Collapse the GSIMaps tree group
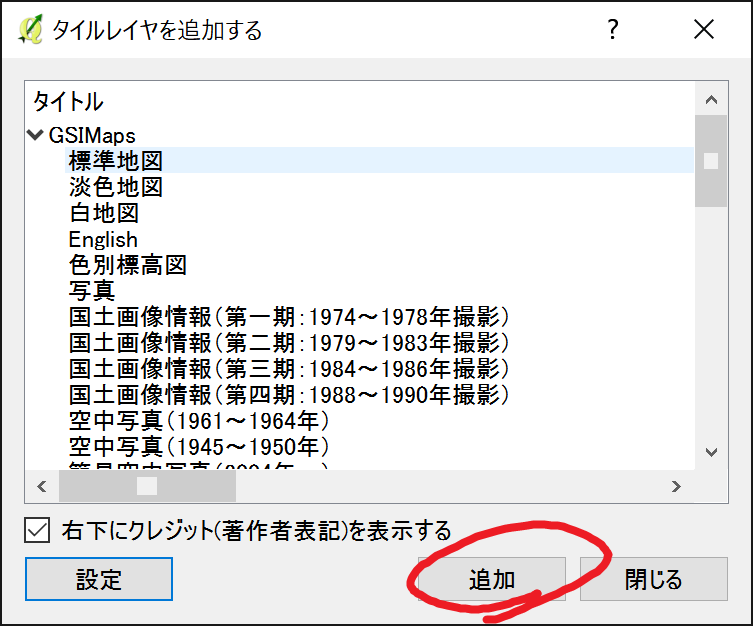The height and width of the screenshot is (626, 753). click(x=35, y=135)
